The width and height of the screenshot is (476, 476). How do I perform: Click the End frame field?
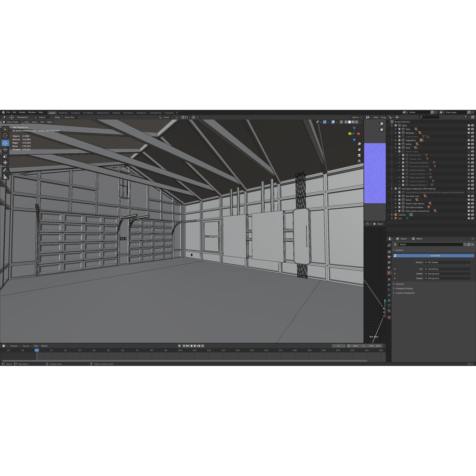[x=374, y=346]
